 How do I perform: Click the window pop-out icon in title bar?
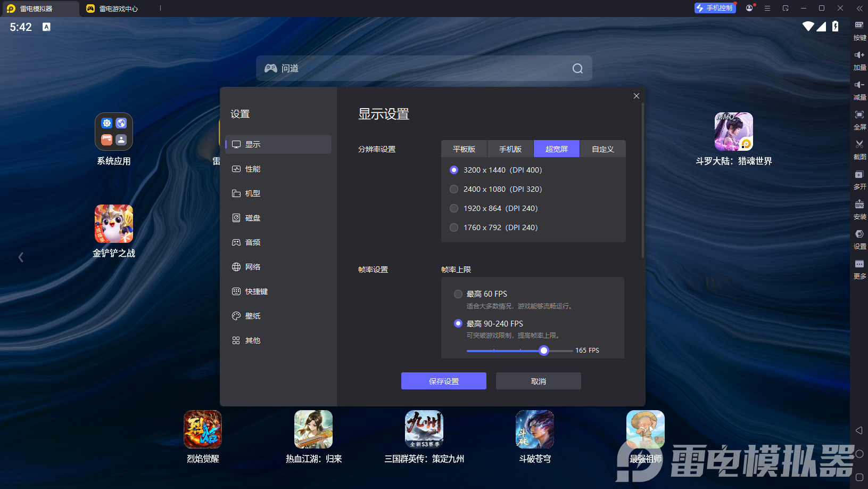point(786,8)
